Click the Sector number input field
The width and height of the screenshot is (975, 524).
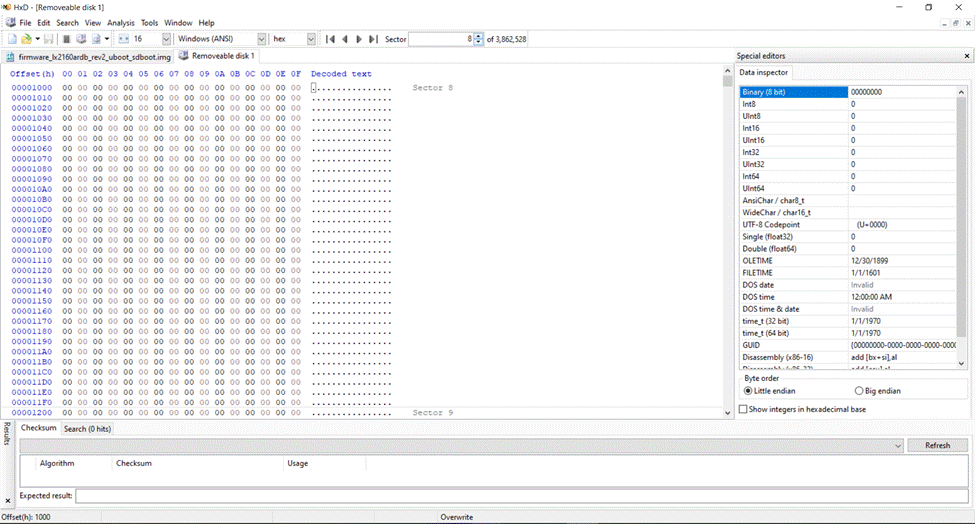(x=440, y=39)
